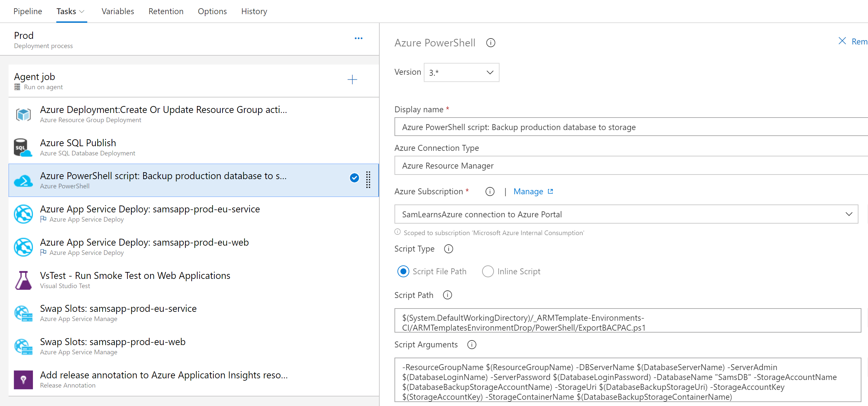Click the plus icon to add a task to Agent job
This screenshot has height=406, width=868.
click(352, 80)
